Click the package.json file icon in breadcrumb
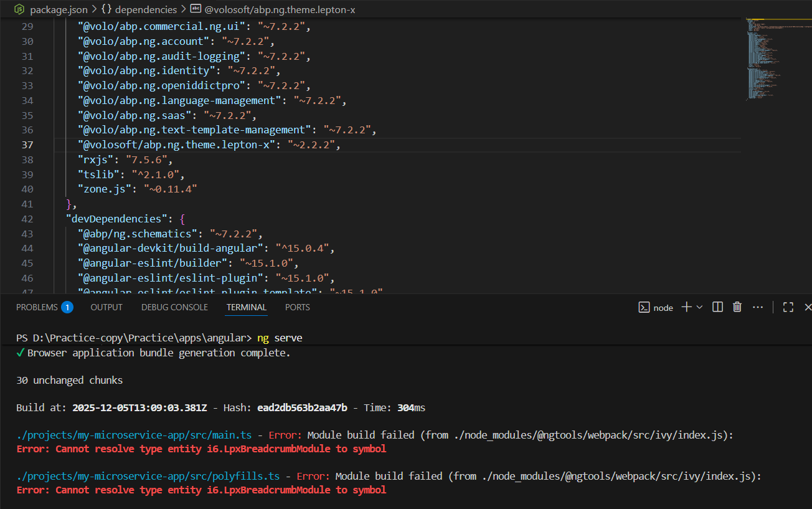The height and width of the screenshot is (509, 812). [x=19, y=9]
